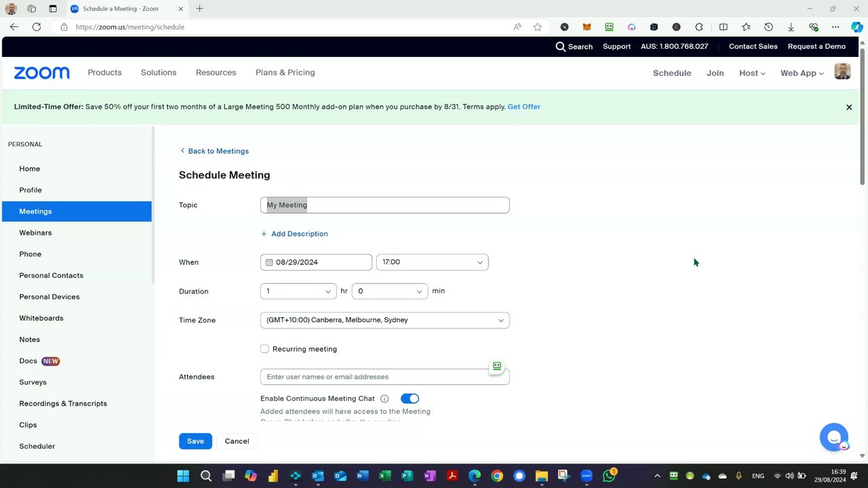Toggle Enable Continuous Meeting Chat switch
The height and width of the screenshot is (488, 868).
pyautogui.click(x=410, y=399)
